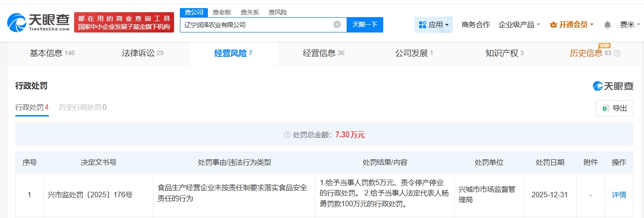Image resolution: width=644 pixels, height=218 pixels.
Task: Export the table with 导出 button
Action: click(x=615, y=108)
